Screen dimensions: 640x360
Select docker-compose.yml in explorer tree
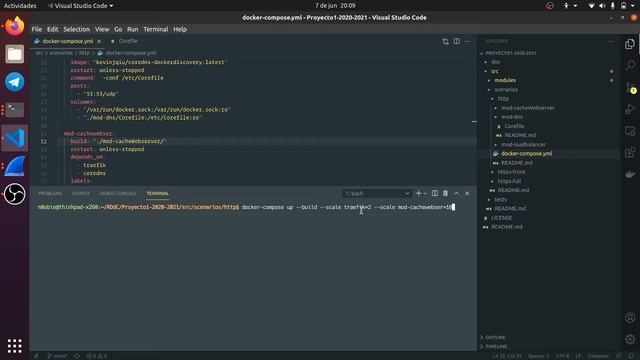point(527,153)
